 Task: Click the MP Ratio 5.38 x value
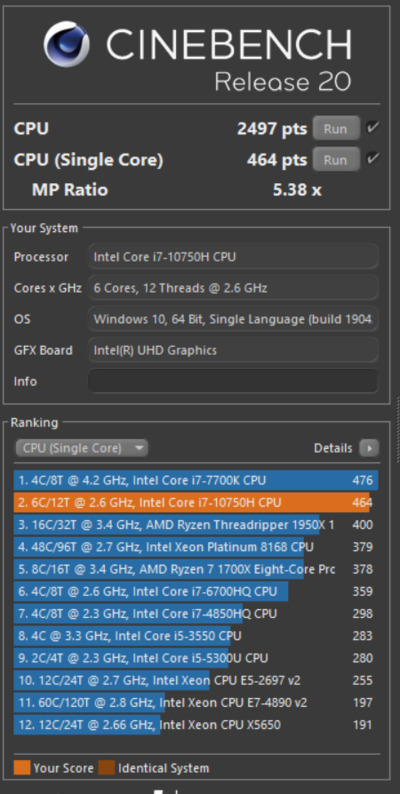(x=297, y=190)
